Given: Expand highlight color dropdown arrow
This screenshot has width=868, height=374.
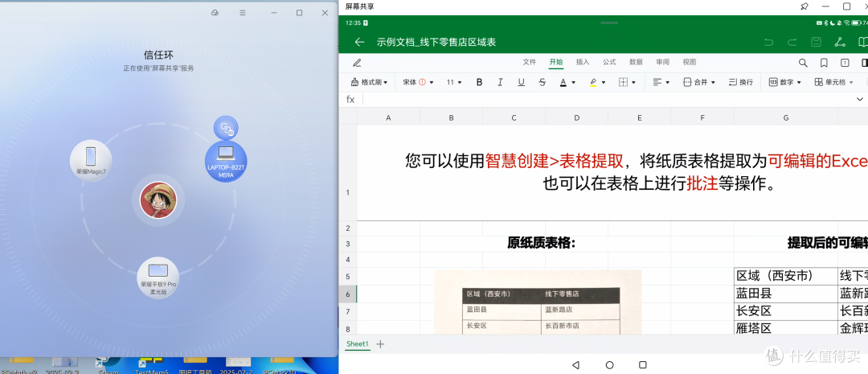Looking at the screenshot, I should coord(604,83).
